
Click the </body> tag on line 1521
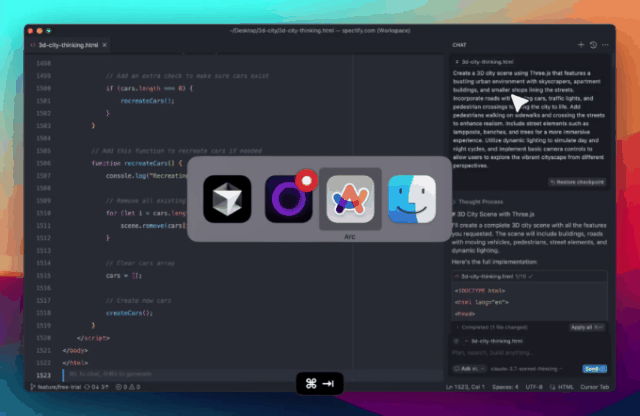[x=75, y=351]
